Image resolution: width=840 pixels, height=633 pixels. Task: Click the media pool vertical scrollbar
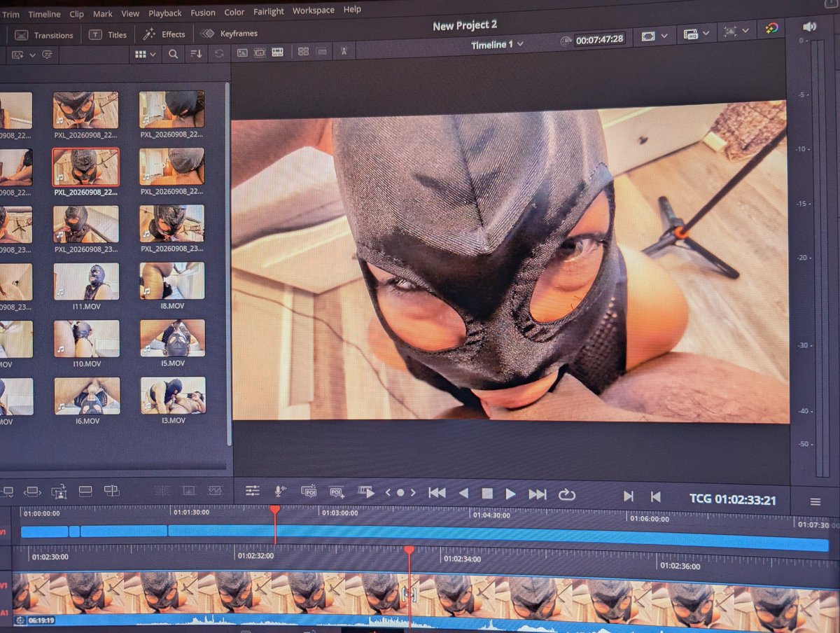[227, 265]
